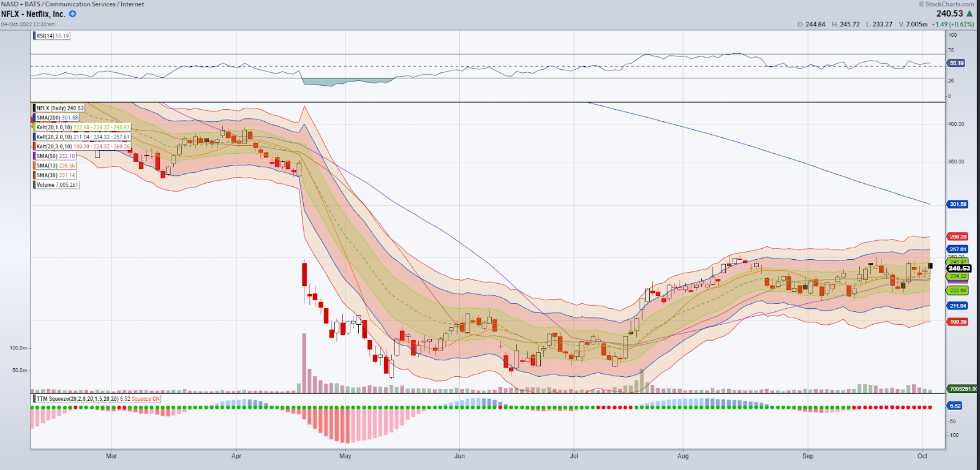Click the Jul label on the date axis

click(574, 456)
